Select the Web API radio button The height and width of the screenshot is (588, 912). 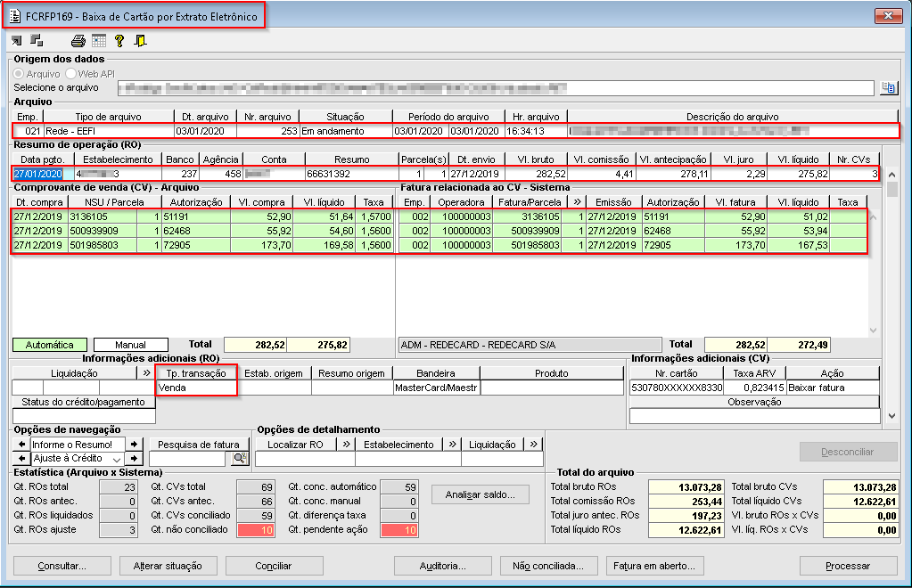coord(71,74)
